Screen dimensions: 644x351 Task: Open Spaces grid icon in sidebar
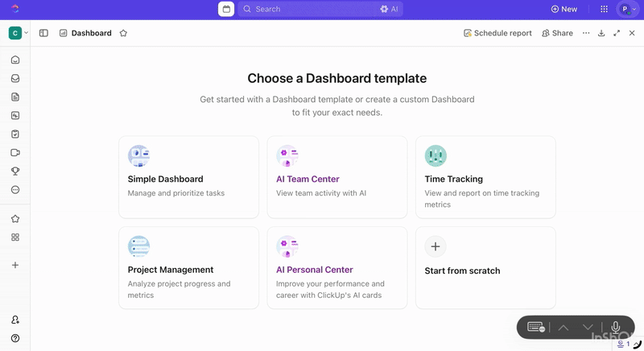15,237
